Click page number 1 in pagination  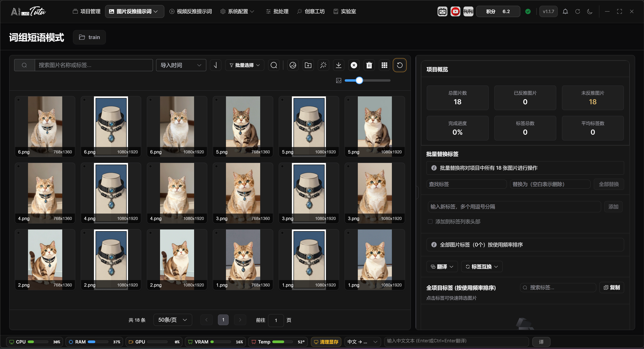[x=223, y=320]
